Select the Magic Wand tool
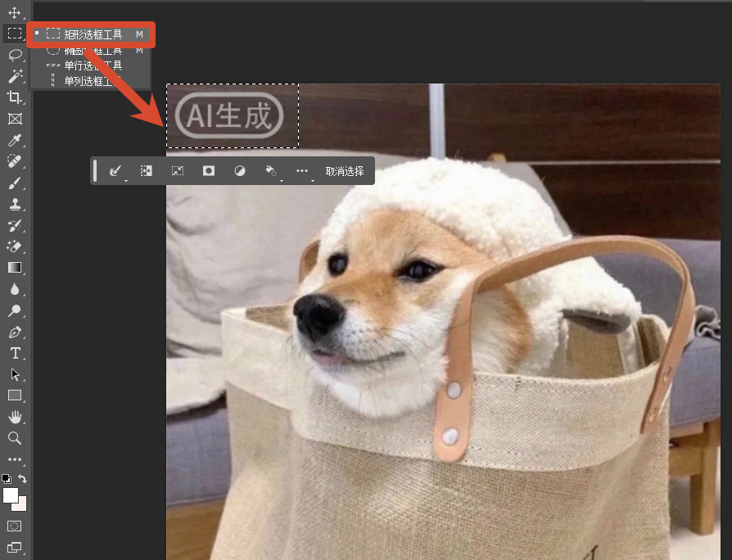The height and width of the screenshot is (560, 732). (15, 75)
